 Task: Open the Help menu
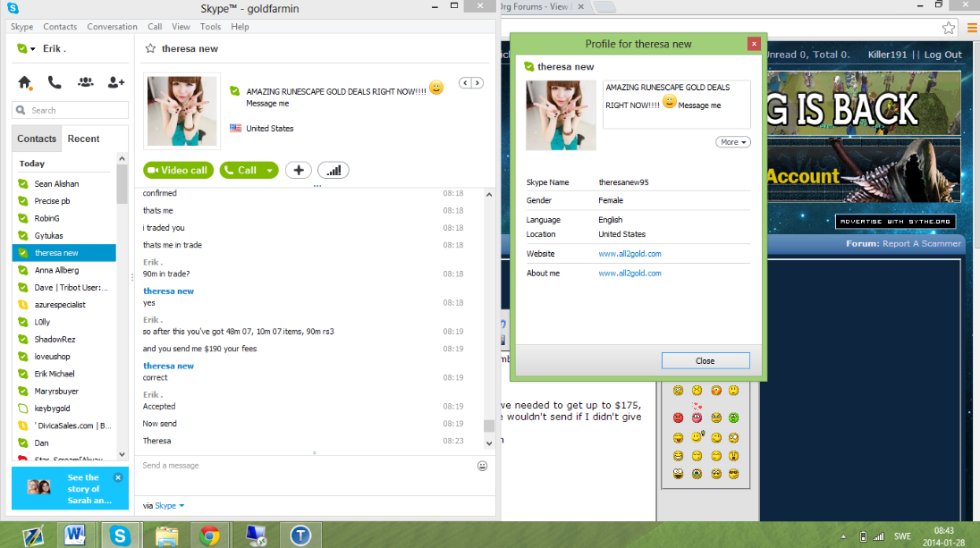pyautogui.click(x=240, y=27)
